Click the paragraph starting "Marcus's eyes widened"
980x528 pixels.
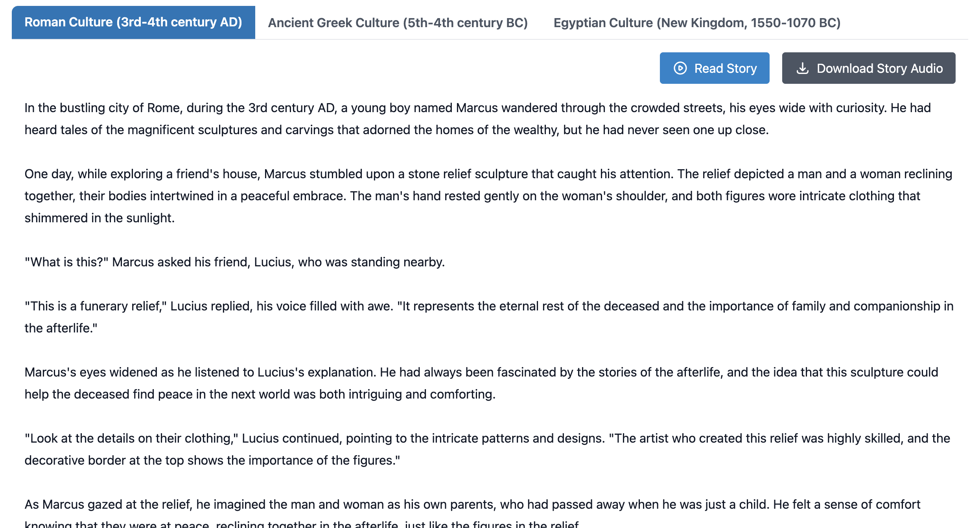481,383
